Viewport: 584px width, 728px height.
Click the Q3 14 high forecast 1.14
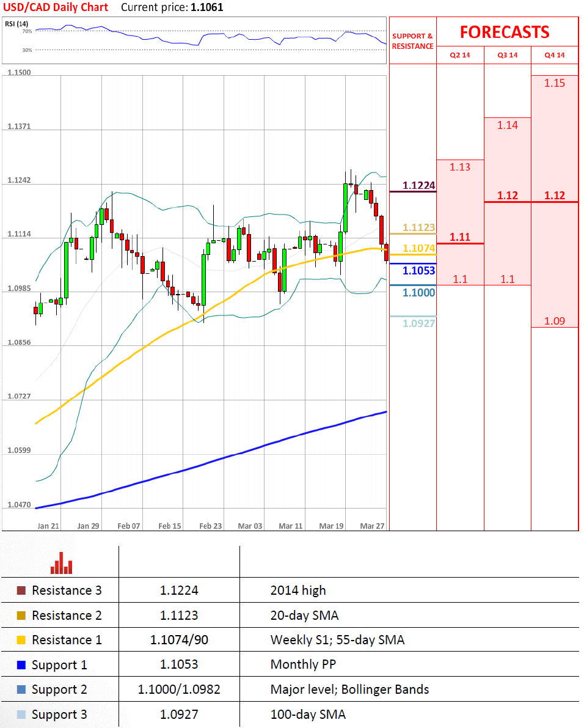tap(508, 125)
